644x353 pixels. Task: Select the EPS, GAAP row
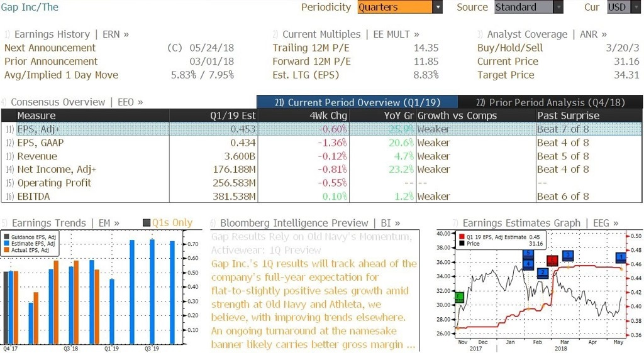point(321,143)
